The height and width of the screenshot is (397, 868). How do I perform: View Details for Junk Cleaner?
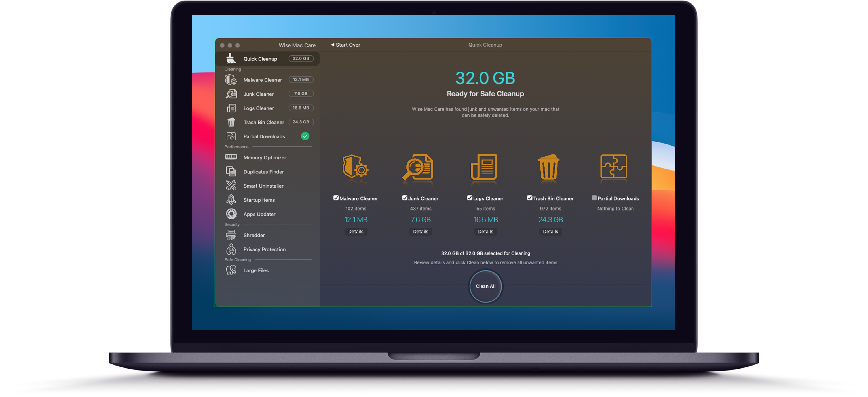421,231
